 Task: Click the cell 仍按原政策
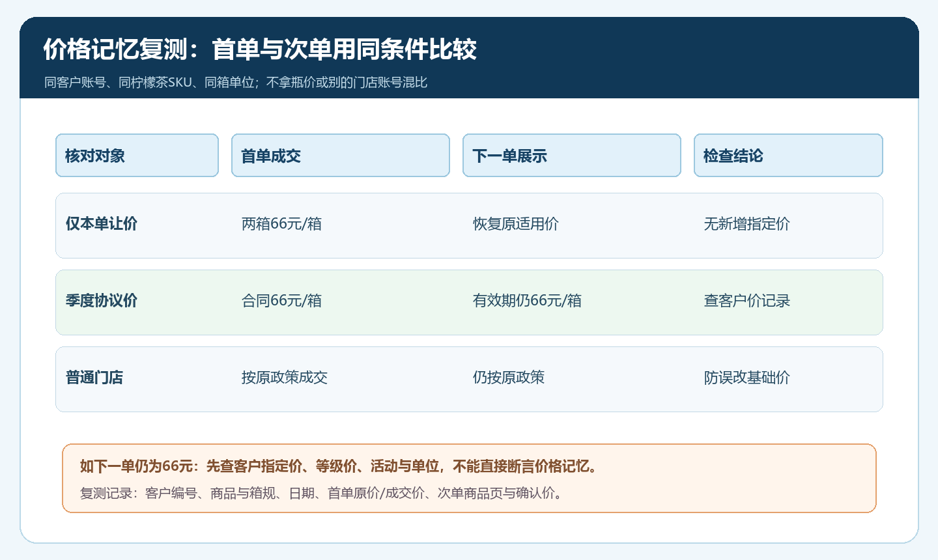tap(509, 378)
